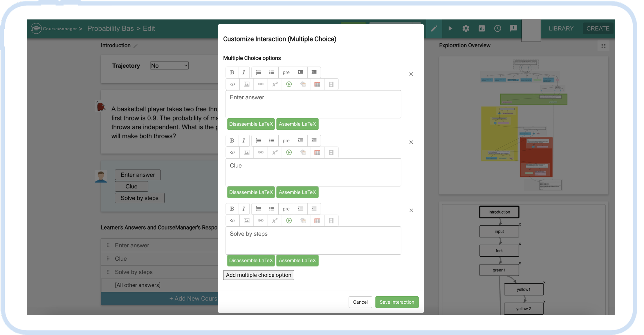Open the code view with the </> icon

(232, 84)
